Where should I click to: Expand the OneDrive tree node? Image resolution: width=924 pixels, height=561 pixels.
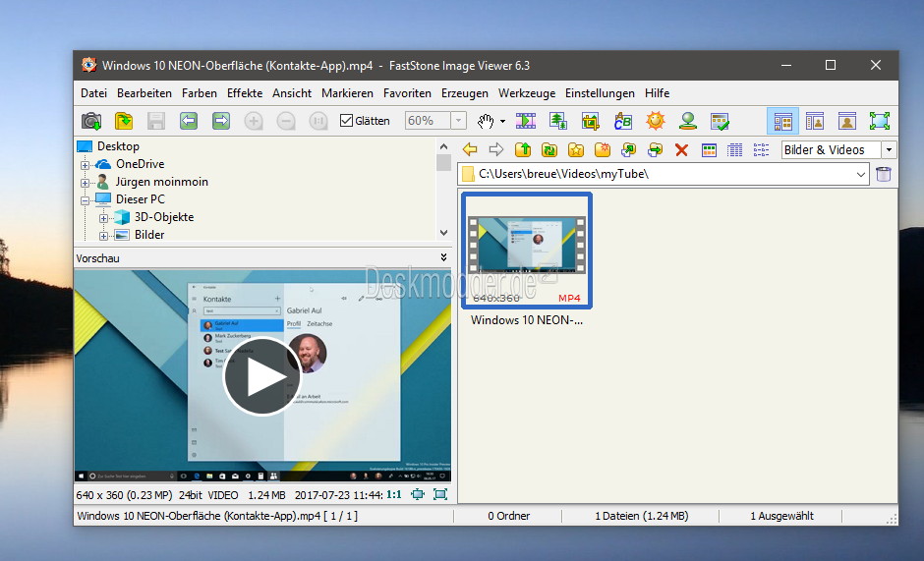(x=85, y=165)
